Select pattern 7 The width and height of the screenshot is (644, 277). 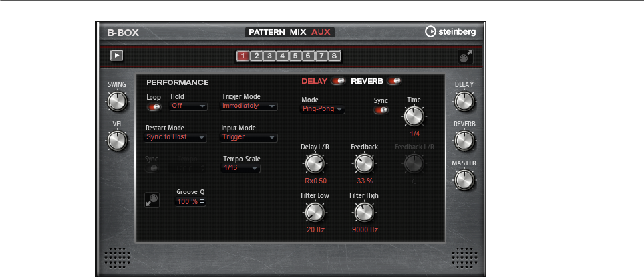pyautogui.click(x=321, y=56)
